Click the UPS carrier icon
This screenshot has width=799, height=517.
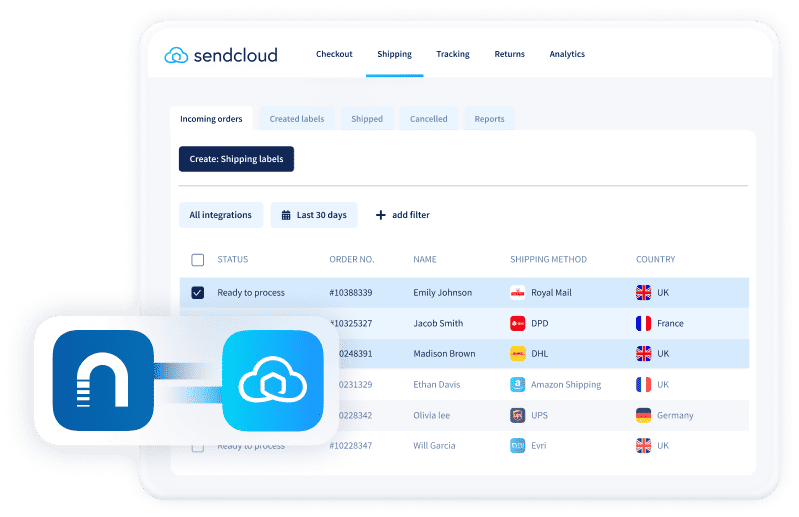(x=517, y=415)
